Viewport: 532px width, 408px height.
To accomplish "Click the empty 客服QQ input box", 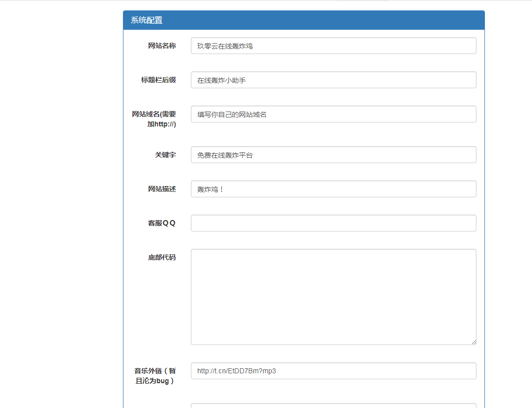I will pyautogui.click(x=333, y=223).
